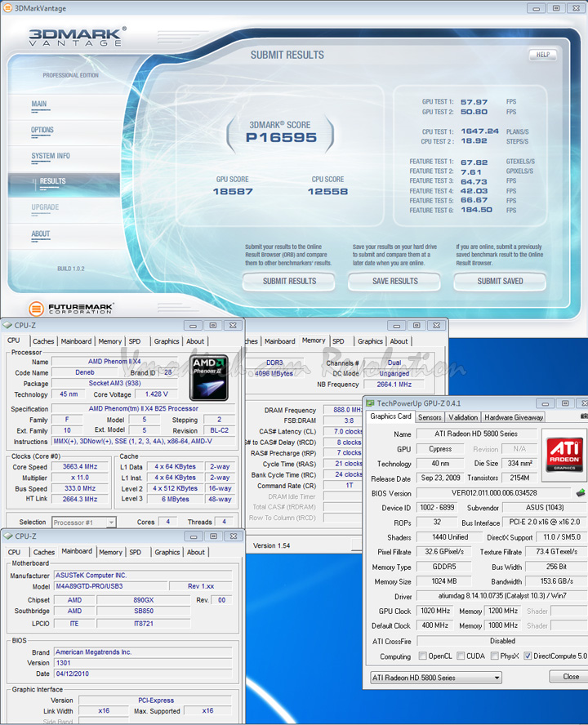This screenshot has height=725, width=588.
Task: Toggle the PhysX checkbox
Action: coord(495,656)
